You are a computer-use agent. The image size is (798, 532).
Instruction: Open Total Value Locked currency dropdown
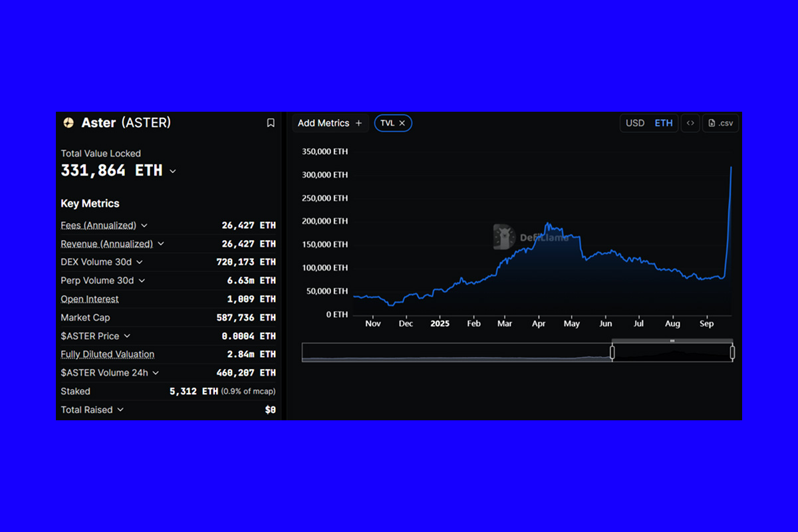173,172
